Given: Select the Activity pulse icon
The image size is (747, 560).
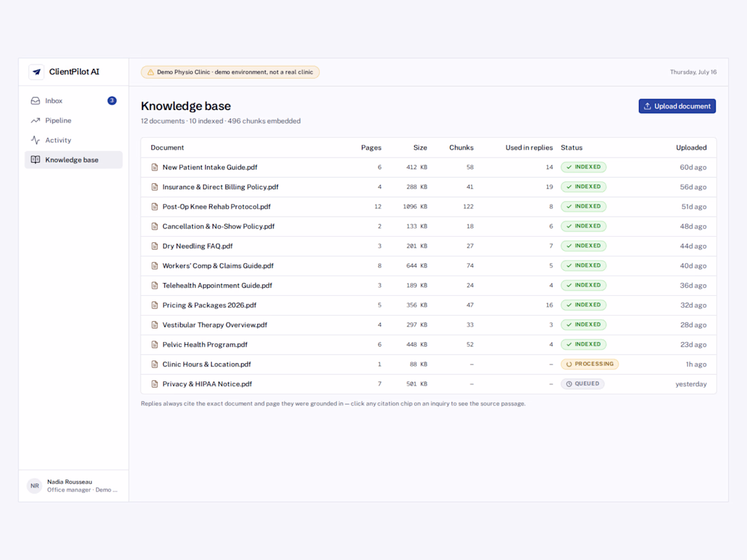Looking at the screenshot, I should click(35, 140).
